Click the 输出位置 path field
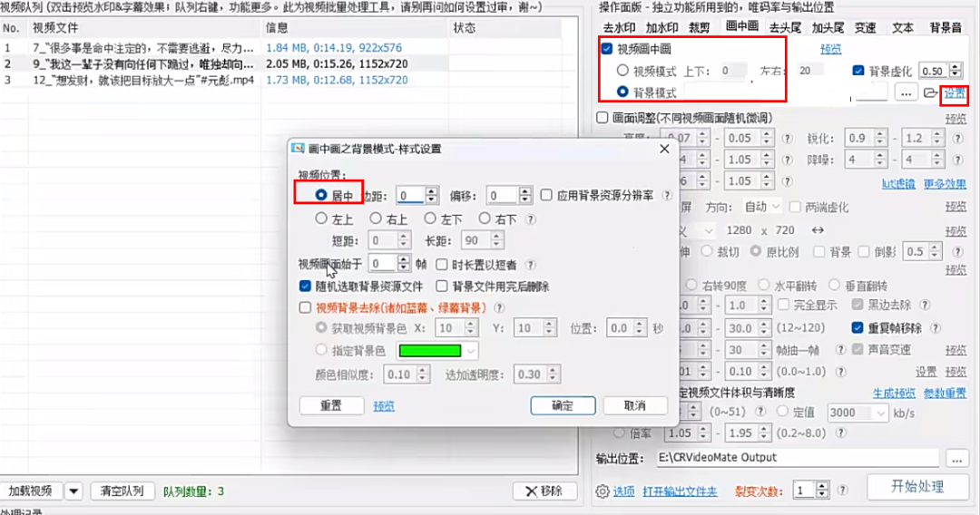Viewport: 980px width, 515px height. point(798,458)
